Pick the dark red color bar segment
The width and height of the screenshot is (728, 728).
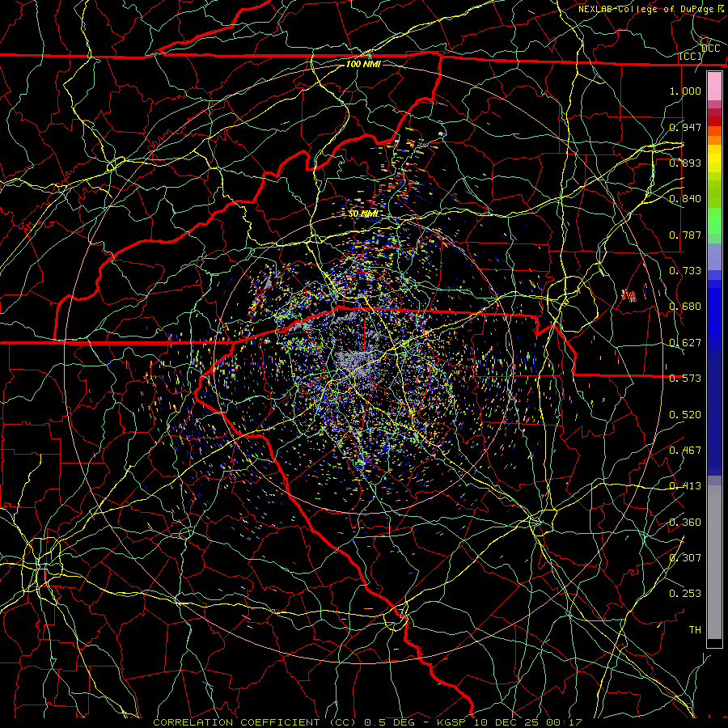click(714, 121)
